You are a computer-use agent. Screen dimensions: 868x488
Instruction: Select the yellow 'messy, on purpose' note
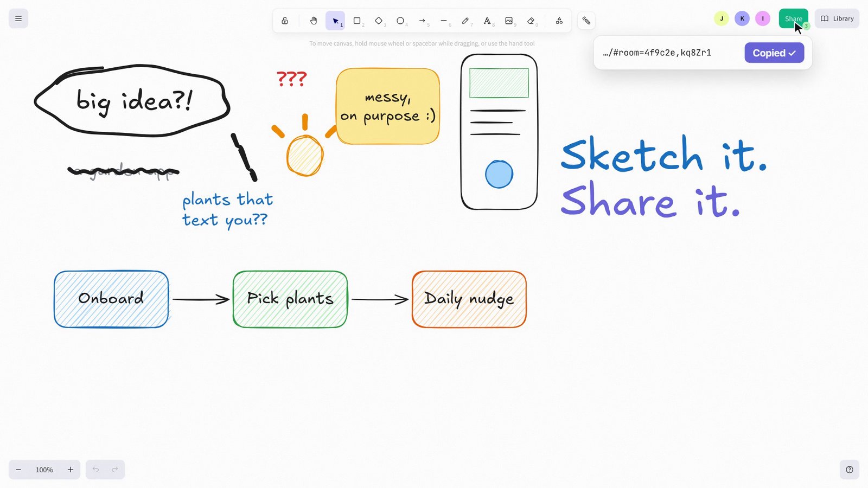click(x=388, y=106)
